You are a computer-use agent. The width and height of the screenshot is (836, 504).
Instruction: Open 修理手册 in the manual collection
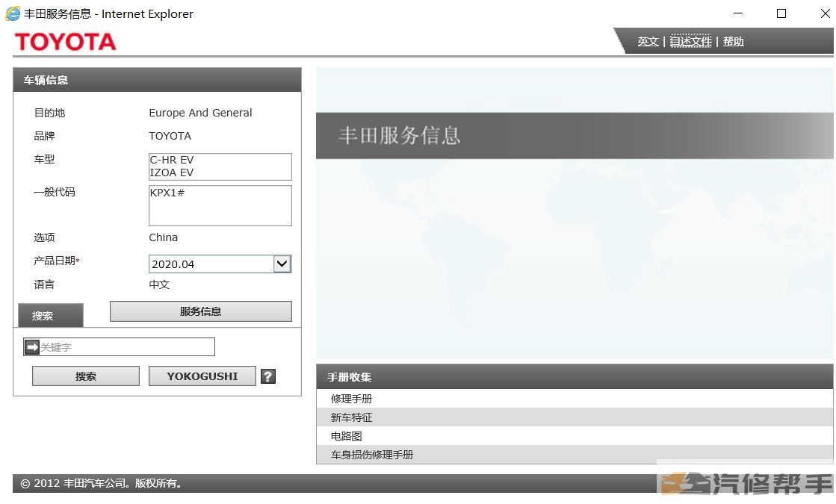pyautogui.click(x=575, y=399)
